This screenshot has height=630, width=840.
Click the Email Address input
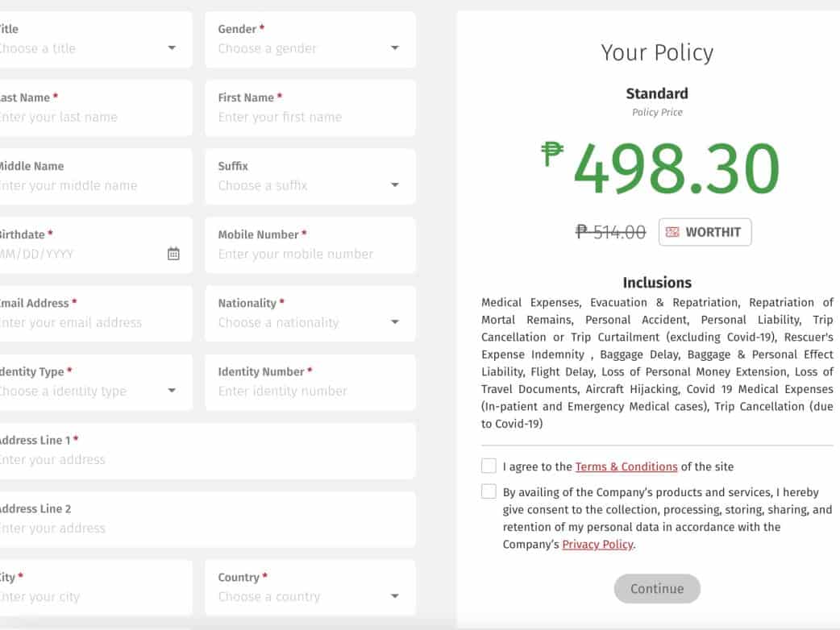tap(89, 322)
